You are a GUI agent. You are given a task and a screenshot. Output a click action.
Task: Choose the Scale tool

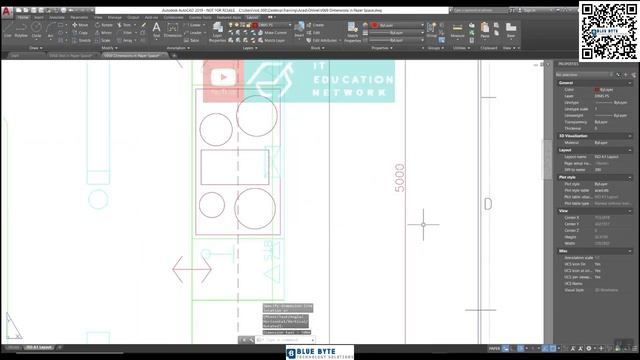tap(102, 40)
